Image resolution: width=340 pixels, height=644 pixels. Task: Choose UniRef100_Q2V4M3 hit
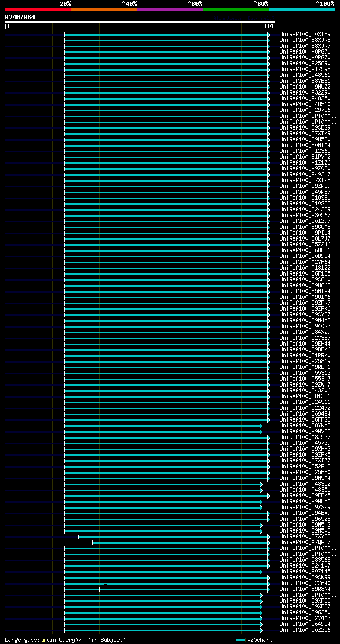click(305, 618)
